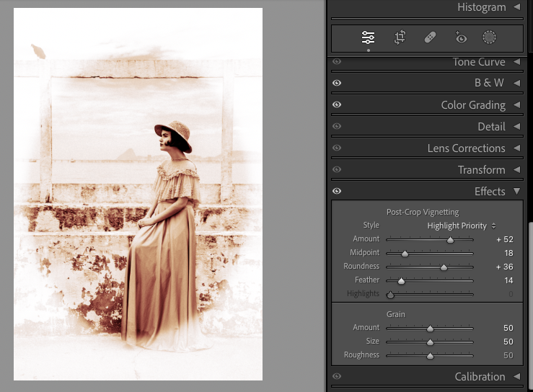Click the sepia portrait photo preview
Image resolution: width=533 pixels, height=392 pixels.
coord(138,195)
